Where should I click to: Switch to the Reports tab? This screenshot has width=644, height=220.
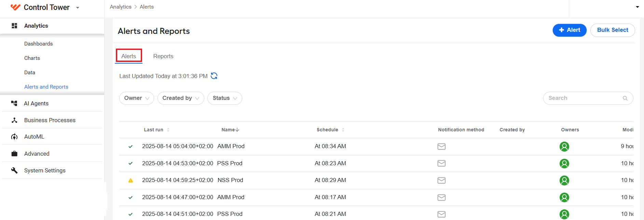click(163, 56)
